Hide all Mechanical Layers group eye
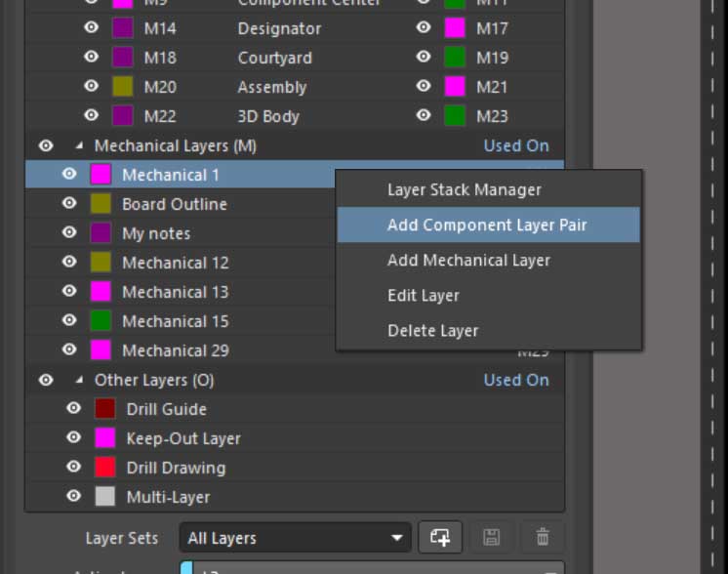The width and height of the screenshot is (728, 574). [46, 145]
